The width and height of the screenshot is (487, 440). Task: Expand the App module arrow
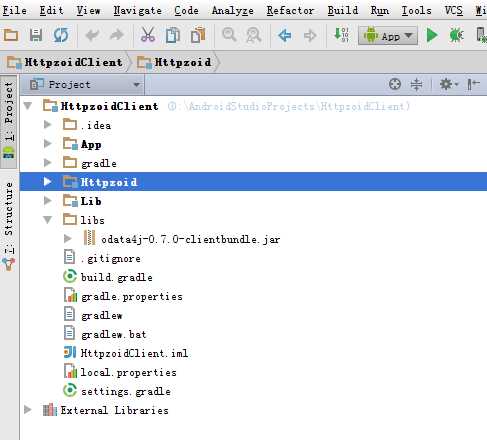(48, 144)
